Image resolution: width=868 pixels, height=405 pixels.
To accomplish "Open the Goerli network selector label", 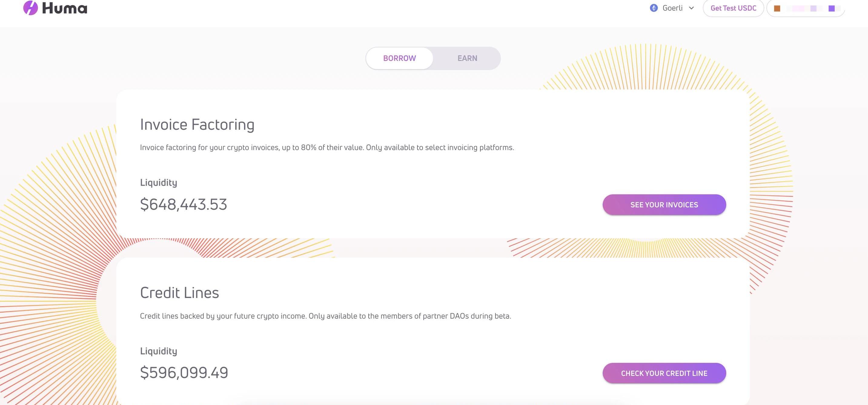I will point(672,8).
